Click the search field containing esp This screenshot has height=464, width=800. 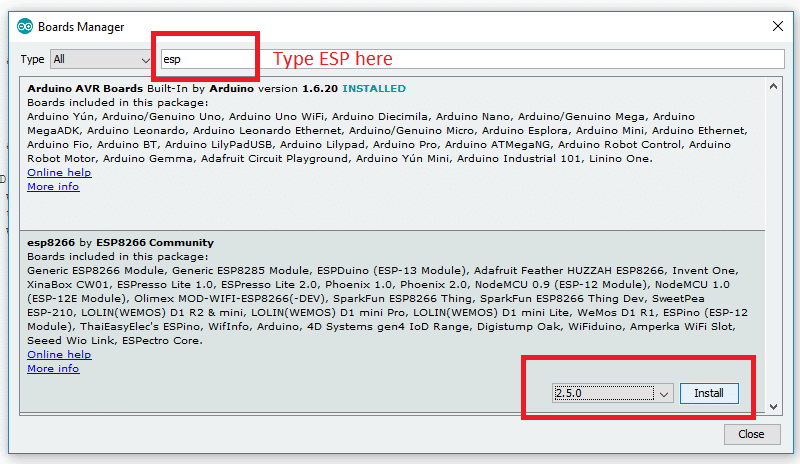[472, 59]
